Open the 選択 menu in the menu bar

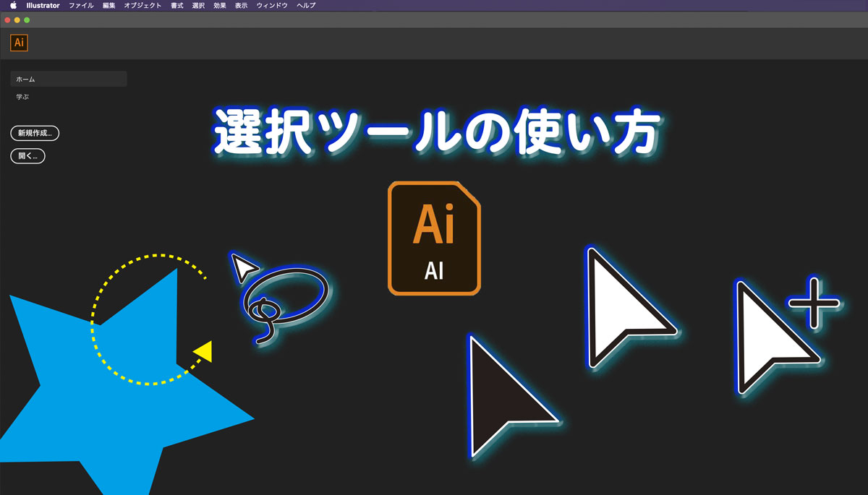[x=197, y=5]
